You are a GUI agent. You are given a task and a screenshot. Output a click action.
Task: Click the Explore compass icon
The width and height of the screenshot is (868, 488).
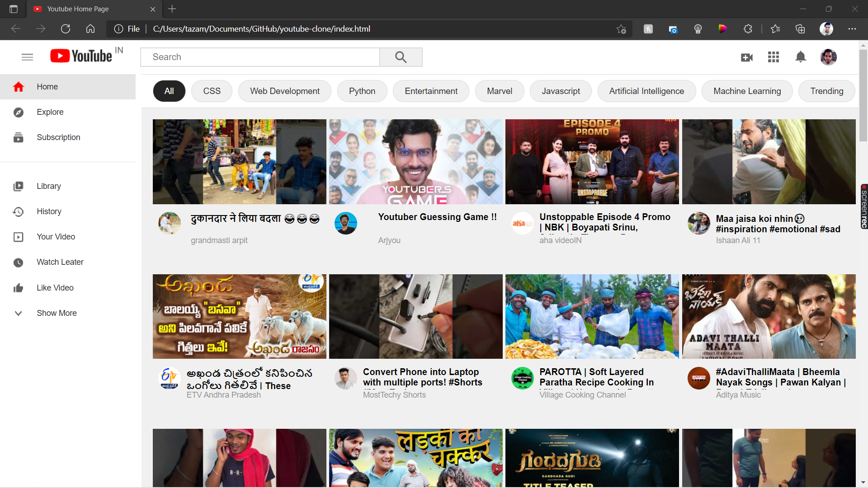(x=18, y=112)
